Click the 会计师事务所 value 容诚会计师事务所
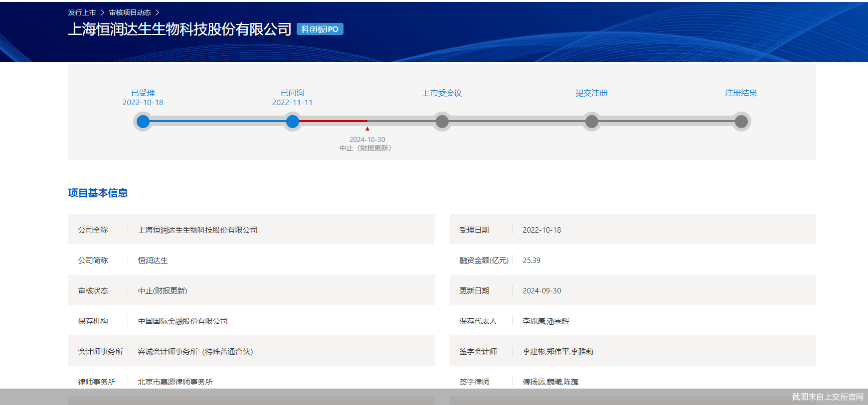868x405 pixels. [x=195, y=351]
